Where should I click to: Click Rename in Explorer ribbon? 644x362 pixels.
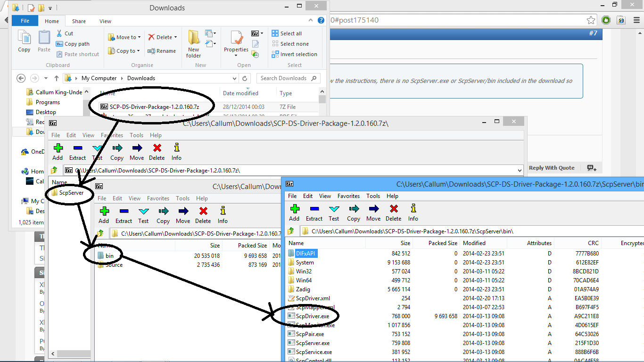click(161, 51)
